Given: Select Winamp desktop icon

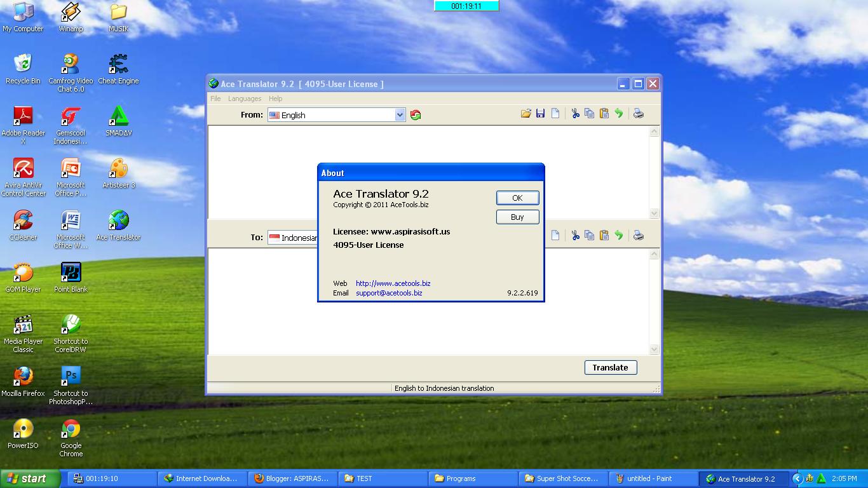Looking at the screenshot, I should [71, 17].
